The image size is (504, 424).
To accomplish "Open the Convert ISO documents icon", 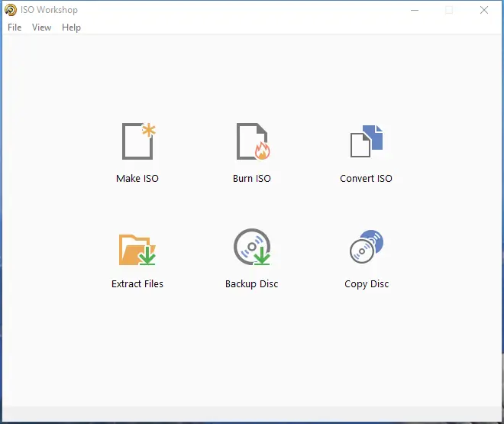I will click(x=367, y=141).
